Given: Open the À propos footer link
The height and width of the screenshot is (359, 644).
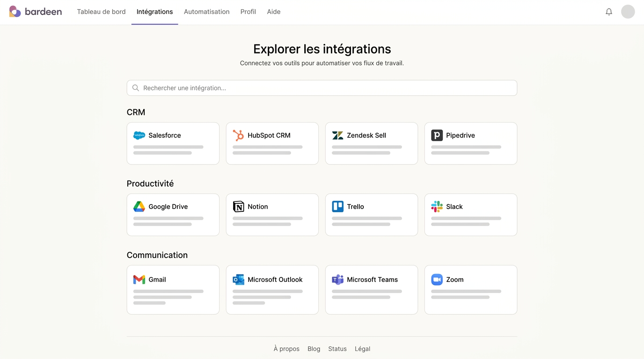Looking at the screenshot, I should (286, 349).
